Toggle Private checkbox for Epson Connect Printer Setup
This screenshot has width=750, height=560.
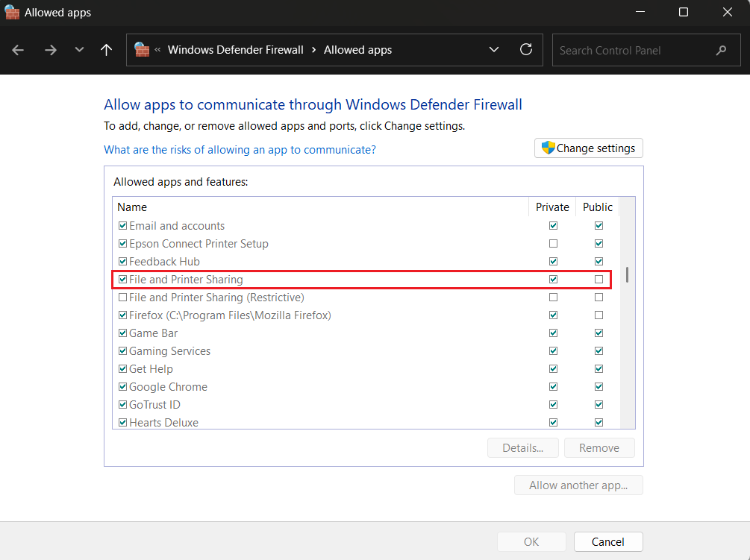click(x=553, y=244)
